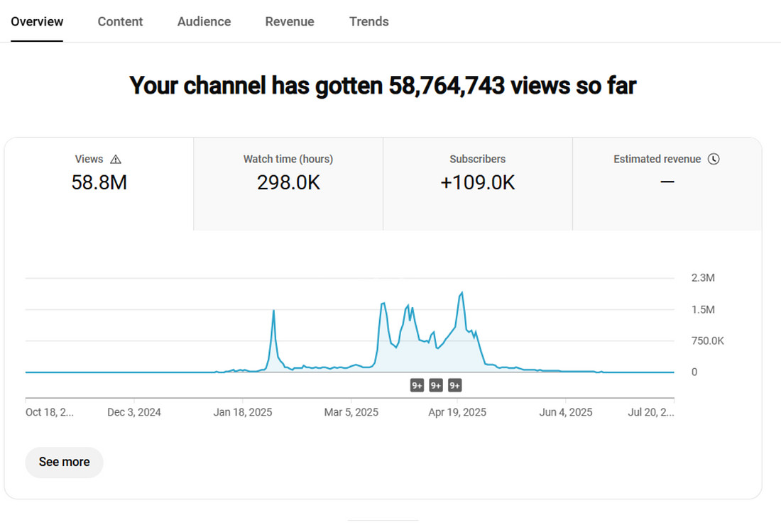Click the 58.8M views value
This screenshot has height=532, width=781.
click(99, 182)
